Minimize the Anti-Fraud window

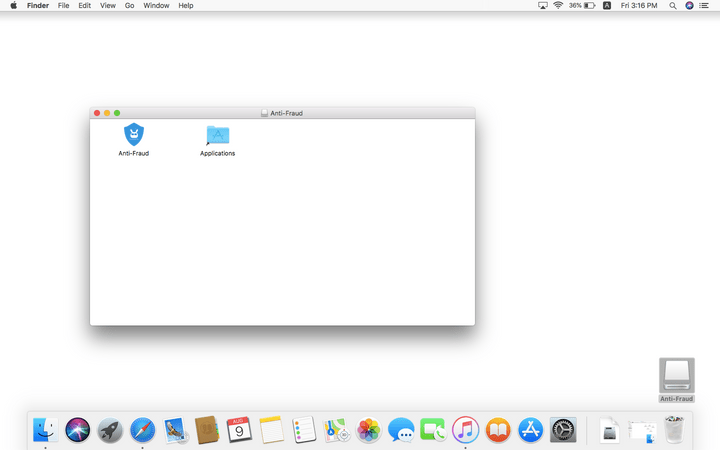point(107,113)
